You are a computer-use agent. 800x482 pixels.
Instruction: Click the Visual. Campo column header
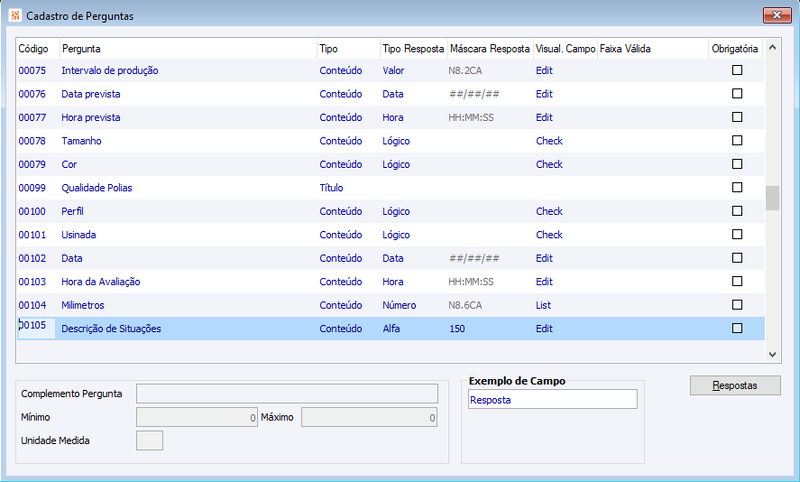565,49
